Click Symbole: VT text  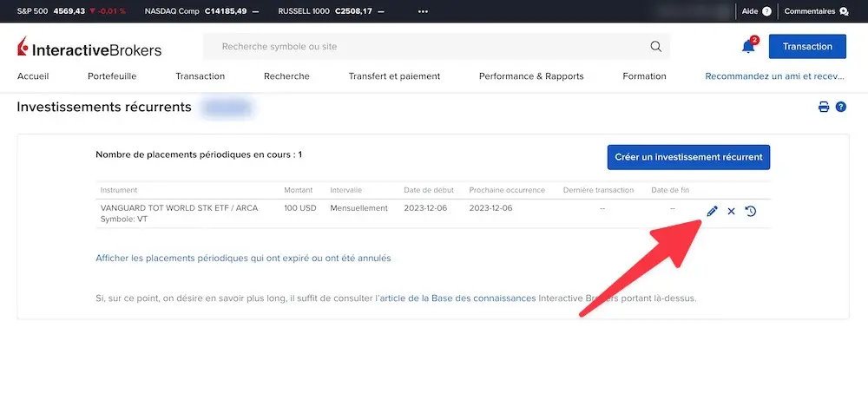(x=124, y=220)
